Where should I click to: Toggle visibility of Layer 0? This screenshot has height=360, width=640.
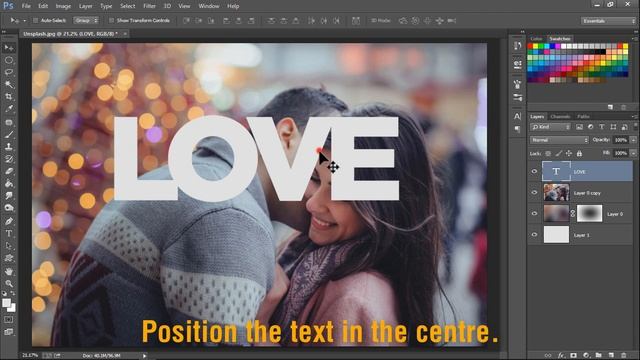(x=534, y=213)
